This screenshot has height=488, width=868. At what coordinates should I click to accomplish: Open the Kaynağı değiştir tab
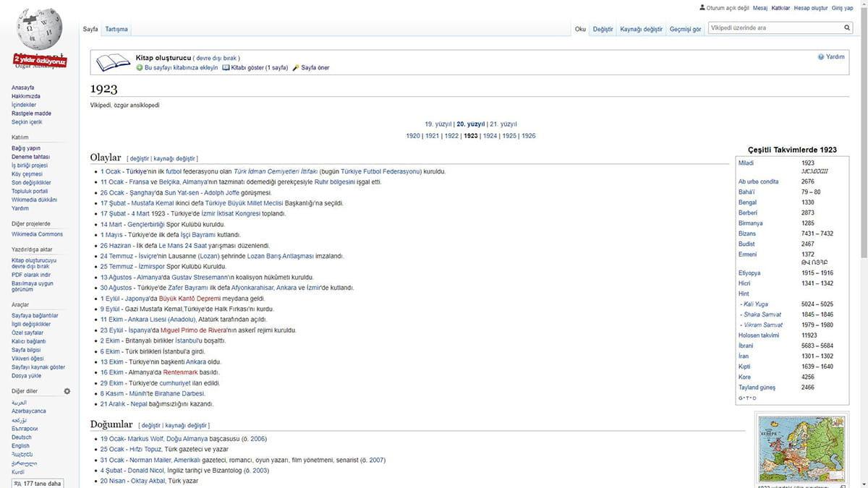640,29
